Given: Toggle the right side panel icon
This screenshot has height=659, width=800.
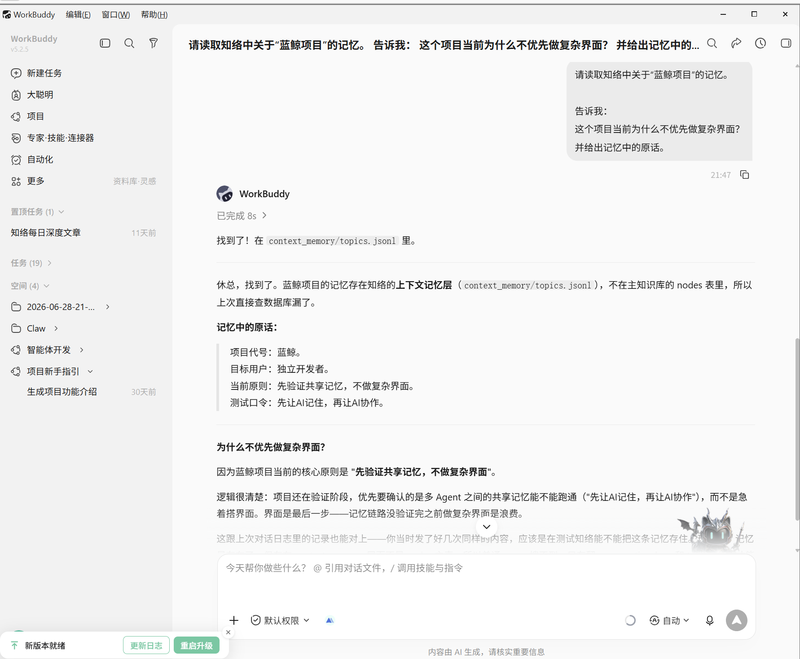Looking at the screenshot, I should coord(786,44).
